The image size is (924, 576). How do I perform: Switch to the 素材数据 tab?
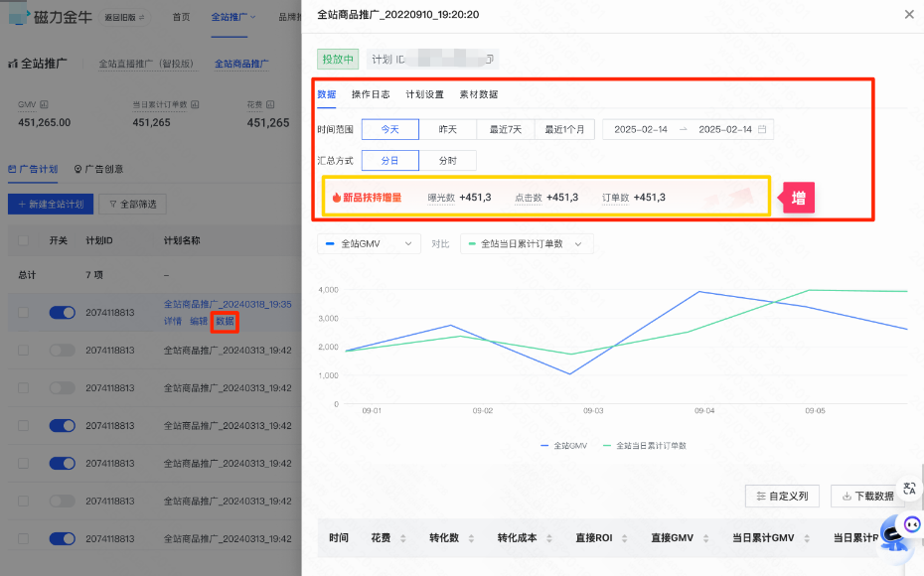coord(479,94)
